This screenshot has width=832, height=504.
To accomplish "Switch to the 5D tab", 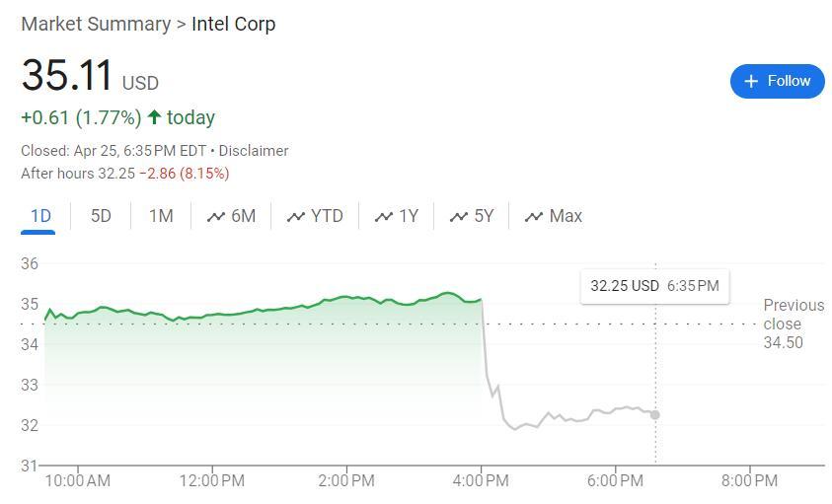I will (101, 216).
